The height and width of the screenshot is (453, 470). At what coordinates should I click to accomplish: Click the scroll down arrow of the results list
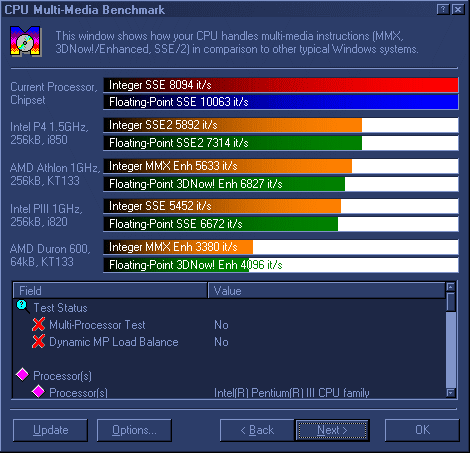(x=451, y=393)
